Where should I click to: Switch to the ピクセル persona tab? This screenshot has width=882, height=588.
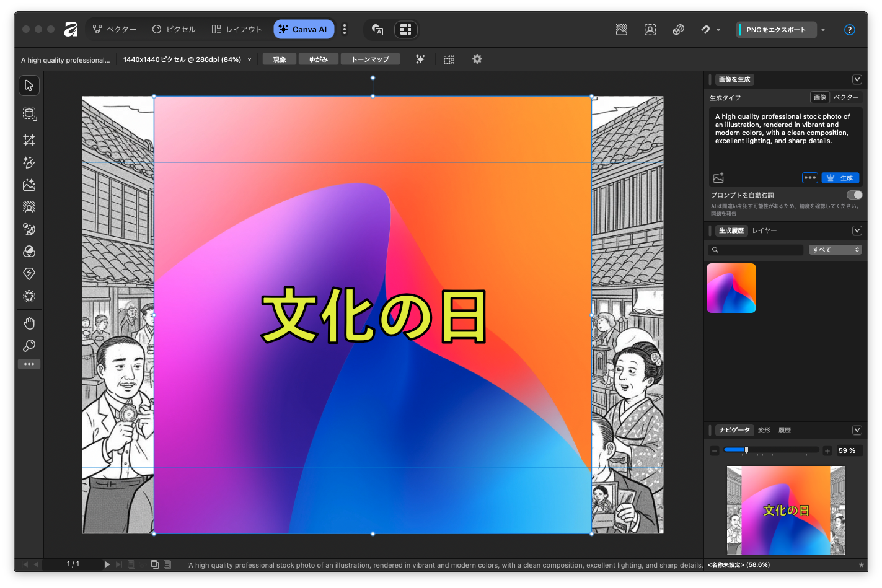[x=174, y=29]
